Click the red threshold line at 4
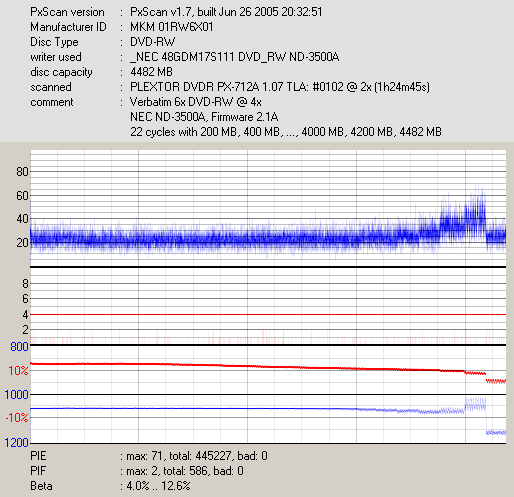Viewport: 514px width, 497px height. 268,314
